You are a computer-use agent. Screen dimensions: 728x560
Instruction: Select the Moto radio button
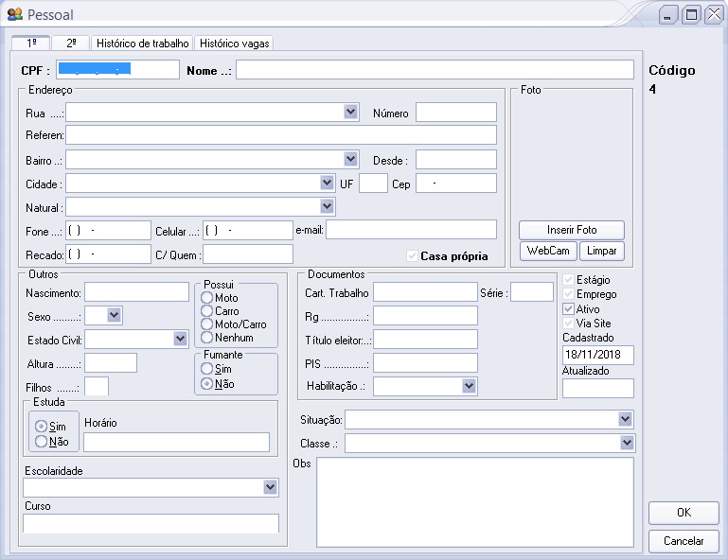(207, 298)
